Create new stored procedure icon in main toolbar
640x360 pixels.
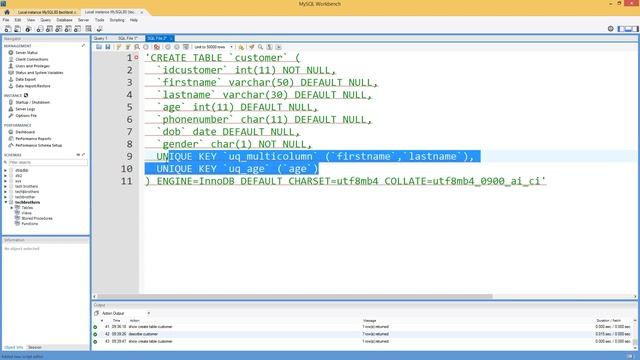pos(68,29)
